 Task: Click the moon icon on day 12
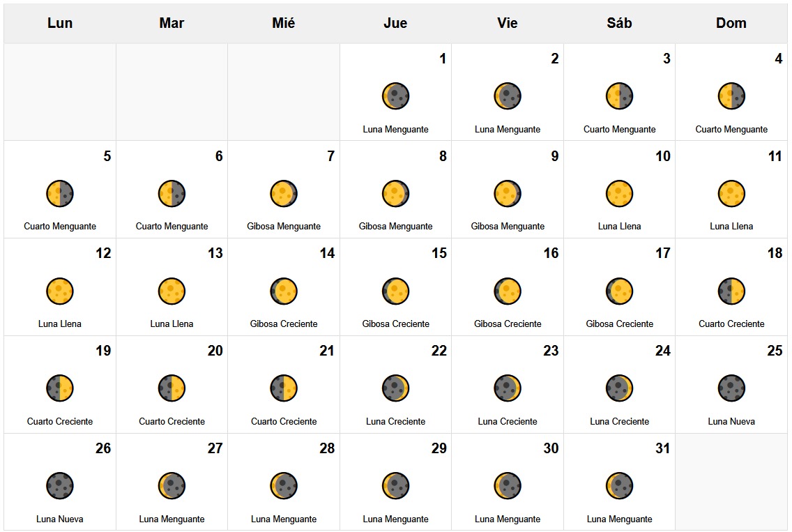pos(60,291)
